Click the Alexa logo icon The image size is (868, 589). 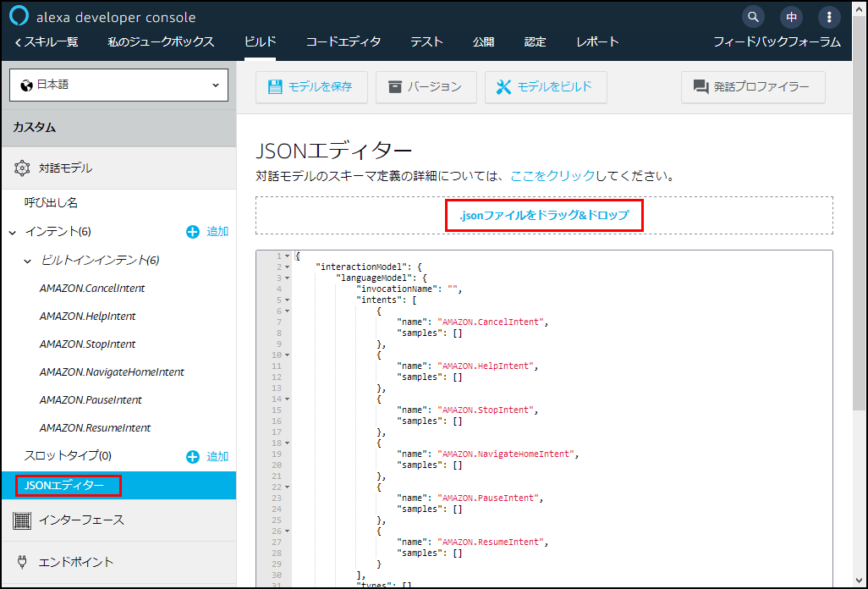[x=19, y=16]
